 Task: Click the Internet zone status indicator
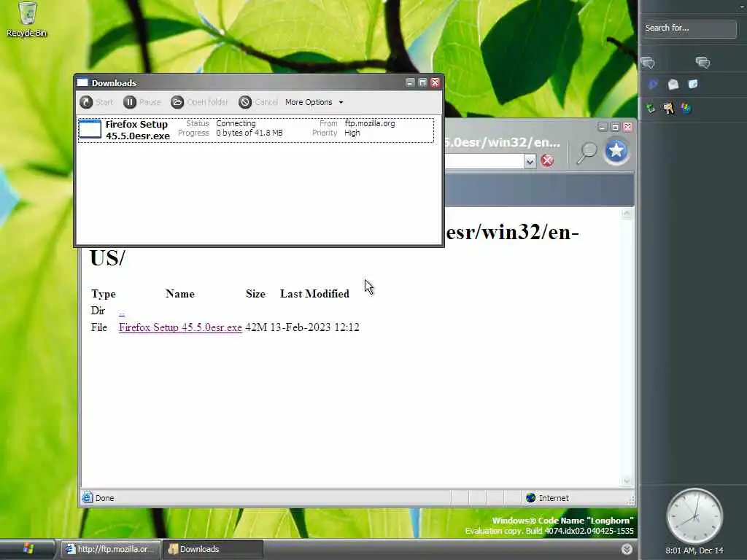click(547, 498)
